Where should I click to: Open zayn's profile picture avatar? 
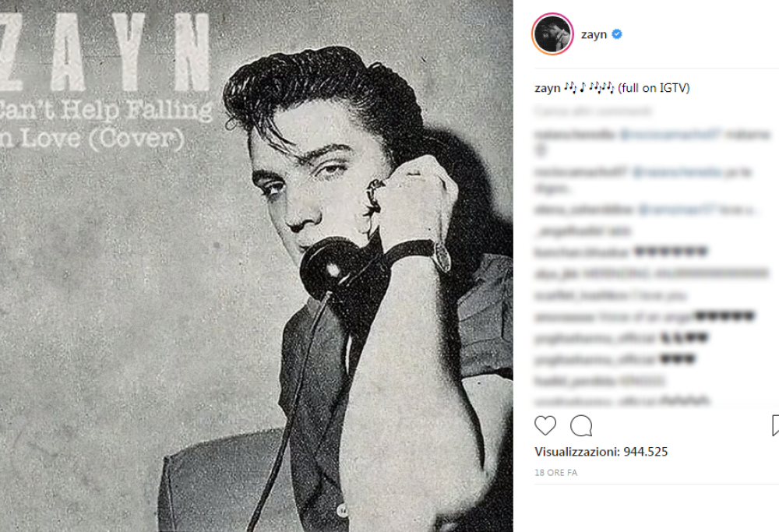tap(553, 34)
